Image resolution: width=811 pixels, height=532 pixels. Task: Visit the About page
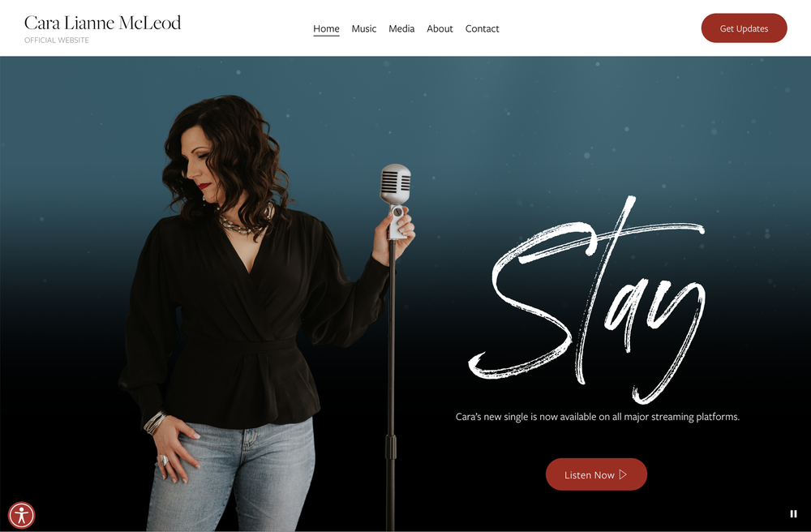point(440,29)
